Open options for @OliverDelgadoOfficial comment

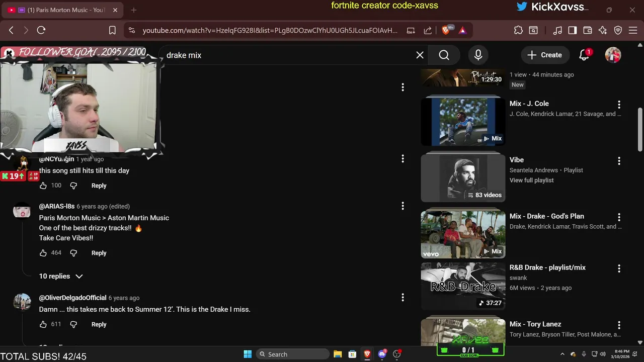coord(403,298)
